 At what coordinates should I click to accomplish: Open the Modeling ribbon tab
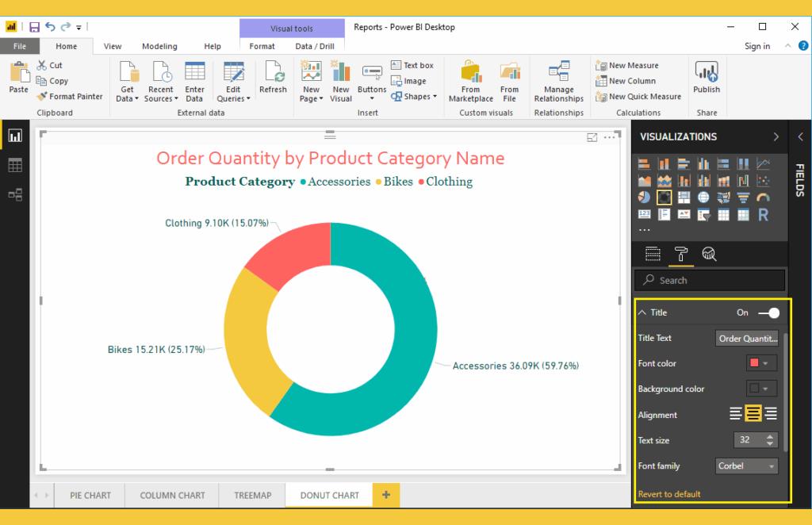(x=159, y=46)
